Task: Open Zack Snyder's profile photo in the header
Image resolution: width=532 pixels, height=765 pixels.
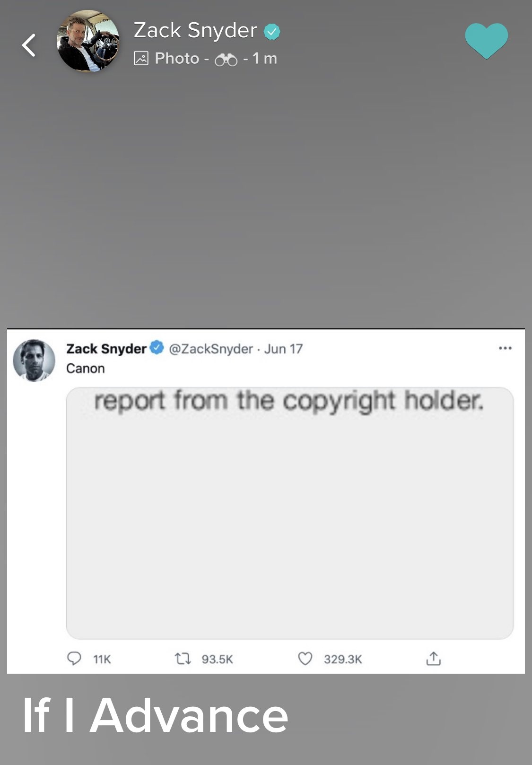Action: pos(88,41)
